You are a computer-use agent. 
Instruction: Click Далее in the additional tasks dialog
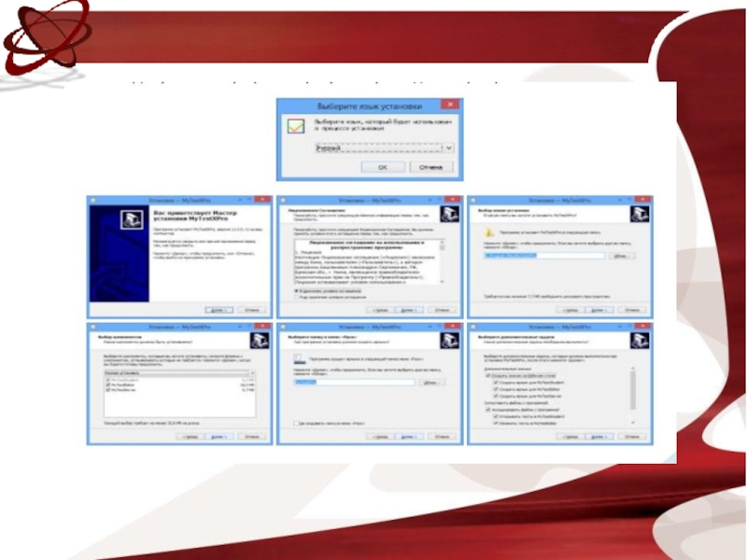coord(599,436)
